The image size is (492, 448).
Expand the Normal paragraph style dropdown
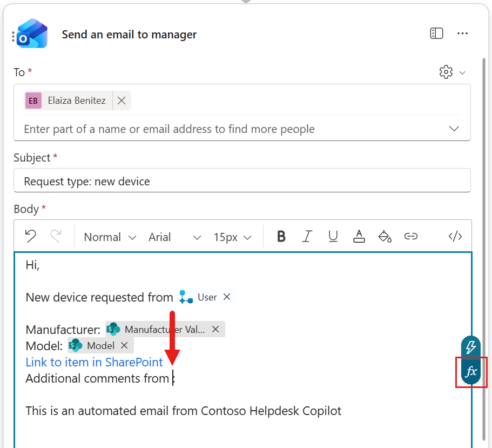pyautogui.click(x=110, y=237)
